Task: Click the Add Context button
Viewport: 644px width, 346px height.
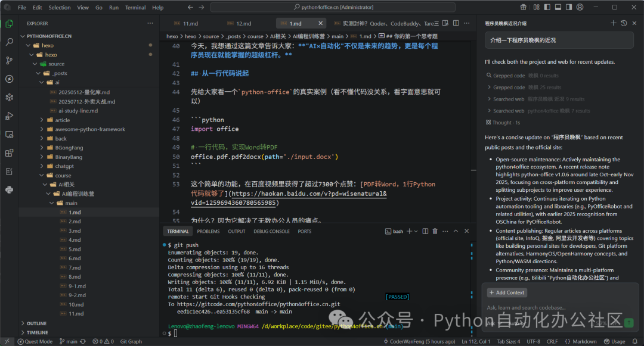Action: point(507,292)
